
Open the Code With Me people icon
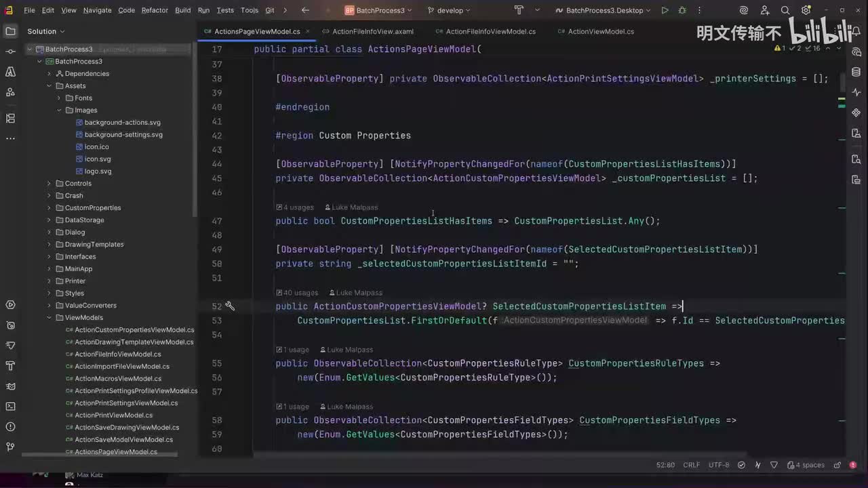coord(764,10)
